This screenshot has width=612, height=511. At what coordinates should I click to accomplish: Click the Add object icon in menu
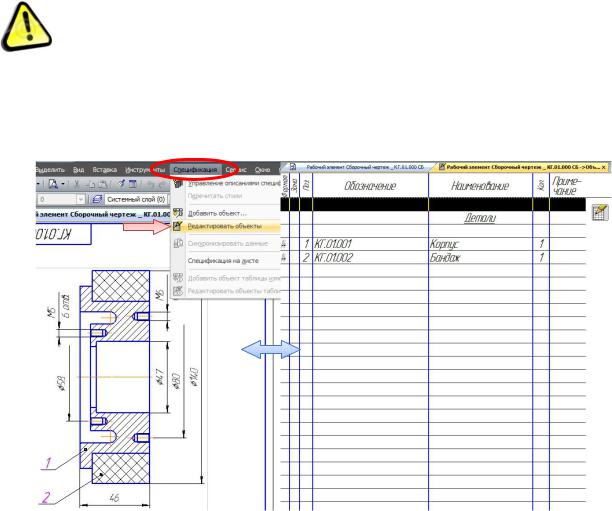178,213
